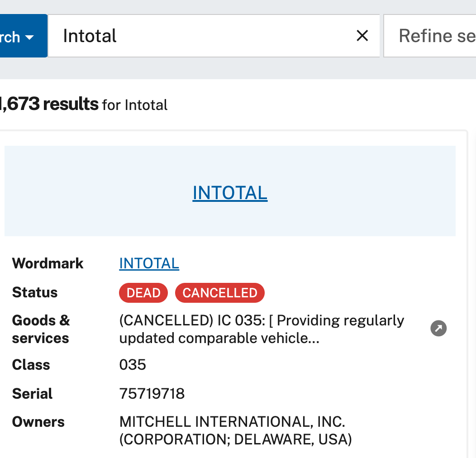Click the red DEAD status badge
The height and width of the screenshot is (458, 476).
143,293
